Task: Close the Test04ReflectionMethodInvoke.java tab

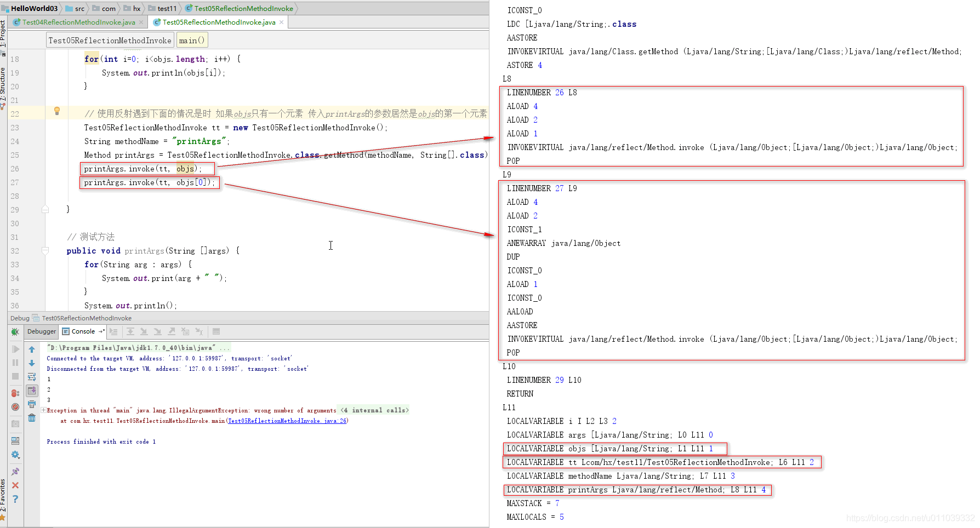Action: 141,22
